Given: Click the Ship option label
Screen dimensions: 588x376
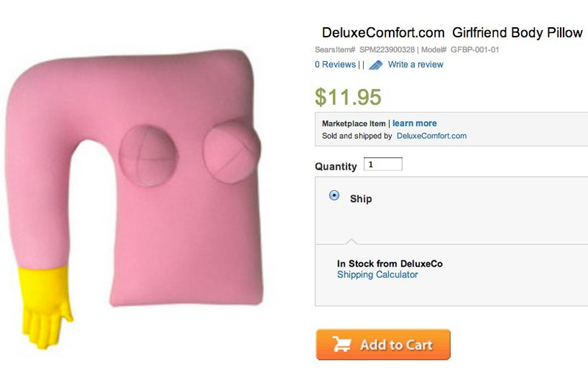Looking at the screenshot, I should (361, 198).
